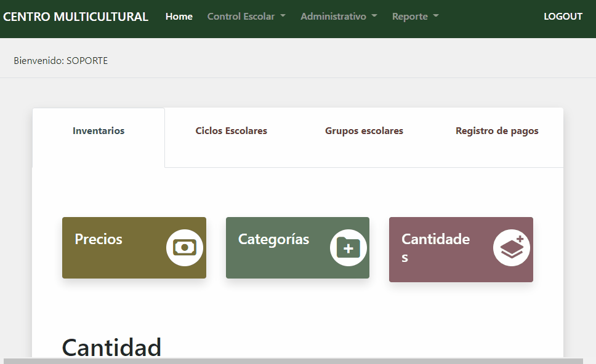The image size is (596, 364).
Task: Expand the Administrativo dropdown menu
Action: [x=338, y=17]
